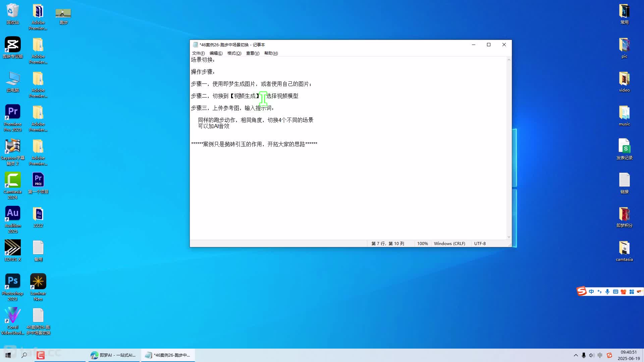Viewport: 644px width, 362px height.
Task: Open the 剪映专业版 (CapCut) desktop icon
Action: pos(12,45)
